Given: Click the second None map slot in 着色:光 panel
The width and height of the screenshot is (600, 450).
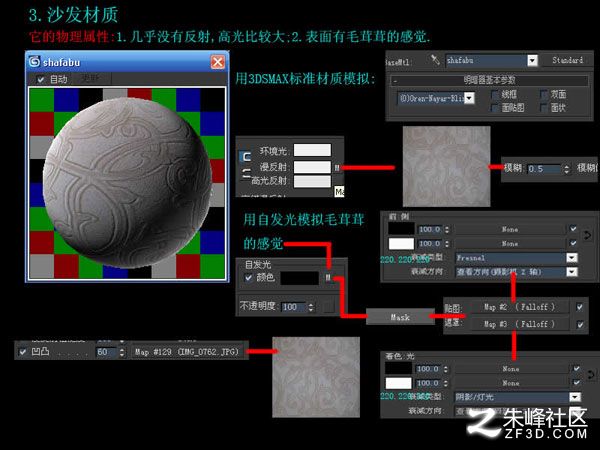Looking at the screenshot, I should tap(511, 383).
